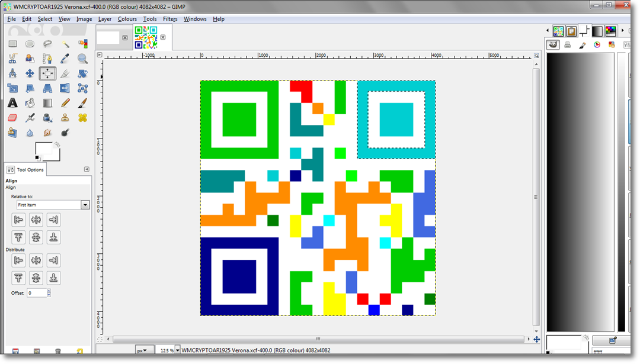Screen dimensions: 640x364
Task: Activate the Paths tool
Action: click(47, 59)
